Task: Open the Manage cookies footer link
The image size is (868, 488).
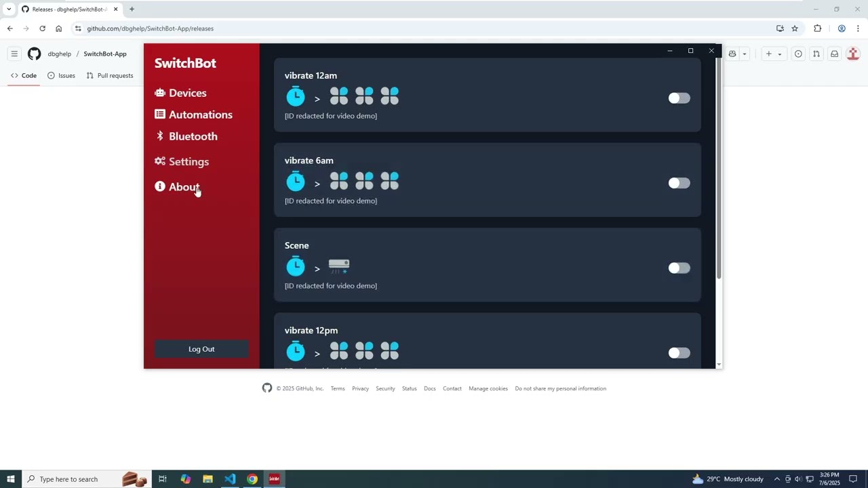Action: [488, 388]
